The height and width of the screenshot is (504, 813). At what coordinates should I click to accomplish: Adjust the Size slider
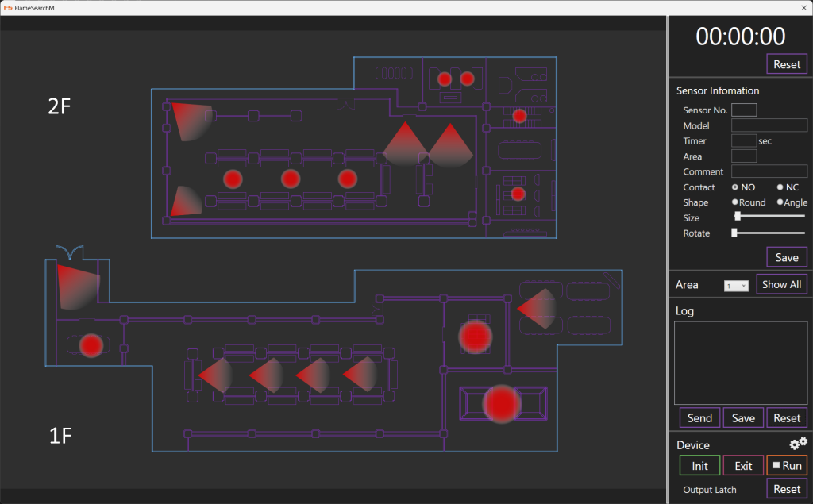tap(738, 216)
